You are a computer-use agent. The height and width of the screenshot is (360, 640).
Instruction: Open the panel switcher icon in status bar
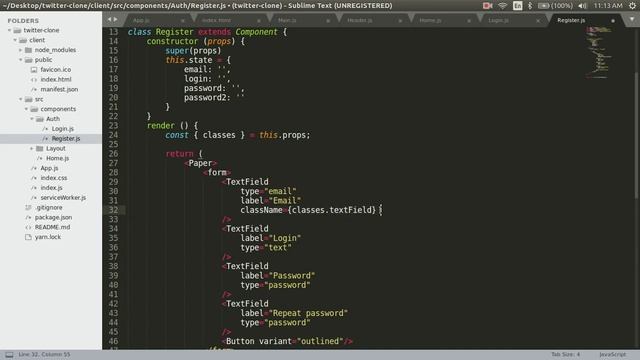coord(9,355)
